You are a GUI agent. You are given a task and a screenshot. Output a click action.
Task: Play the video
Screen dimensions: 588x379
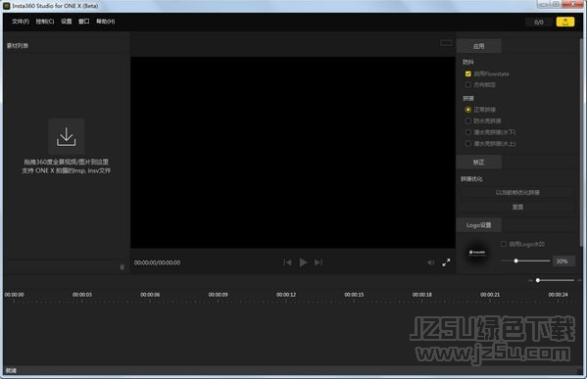click(x=303, y=262)
